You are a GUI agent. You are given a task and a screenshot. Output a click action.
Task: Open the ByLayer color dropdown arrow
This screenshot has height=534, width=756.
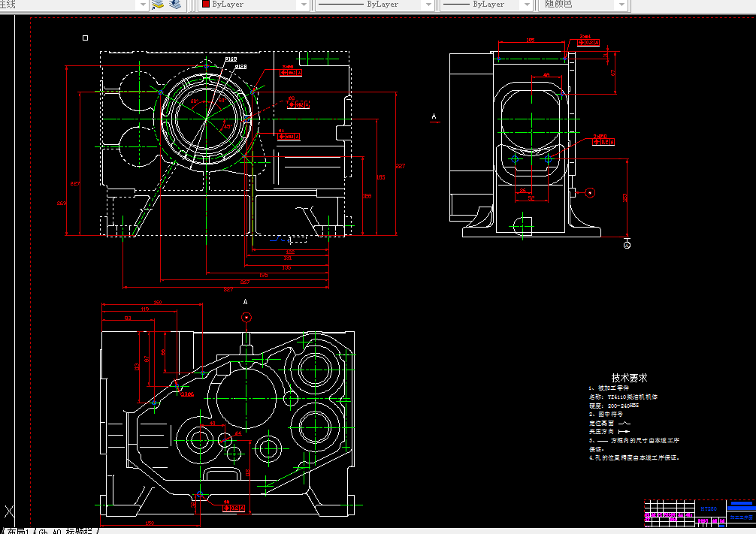[304, 5]
